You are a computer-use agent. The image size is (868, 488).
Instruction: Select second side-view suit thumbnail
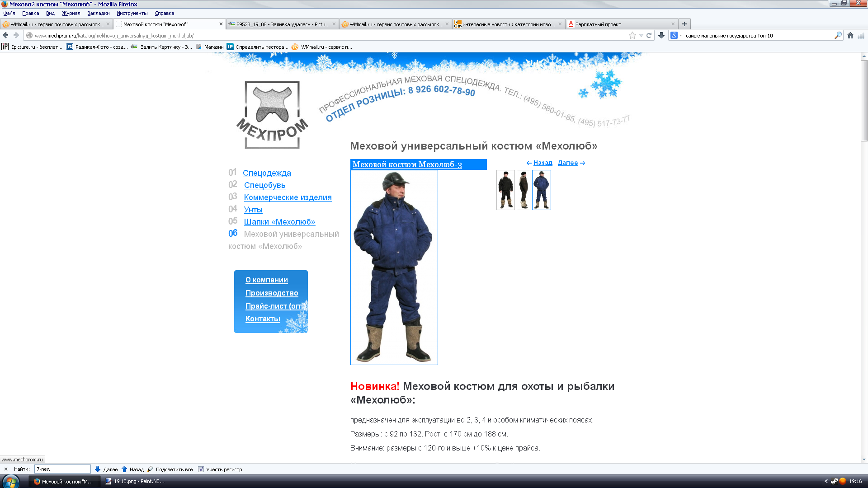point(524,190)
